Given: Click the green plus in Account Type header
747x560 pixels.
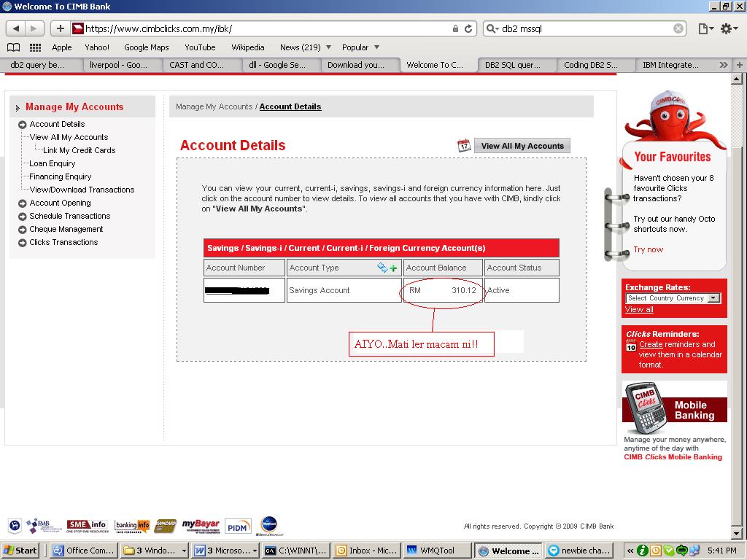Looking at the screenshot, I should click(393, 268).
